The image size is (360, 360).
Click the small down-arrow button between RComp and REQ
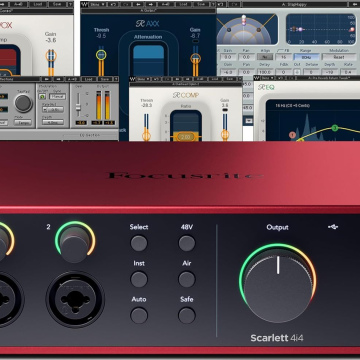248,120
